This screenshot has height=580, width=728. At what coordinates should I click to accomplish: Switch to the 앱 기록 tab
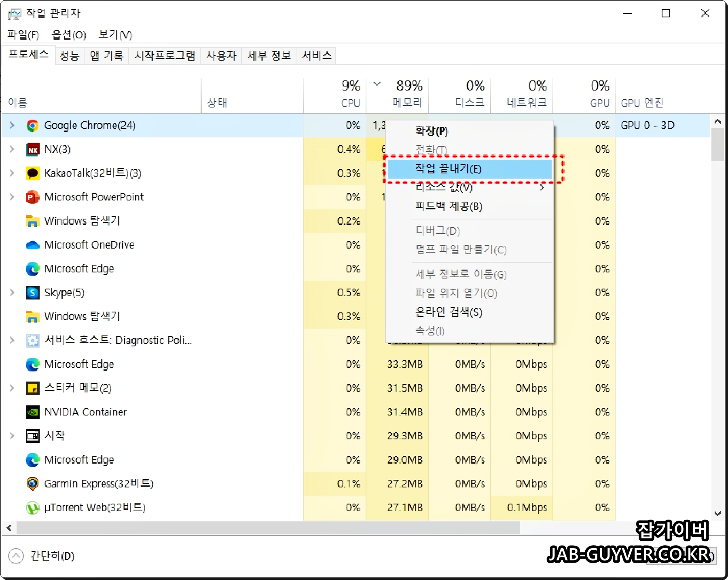(x=106, y=55)
